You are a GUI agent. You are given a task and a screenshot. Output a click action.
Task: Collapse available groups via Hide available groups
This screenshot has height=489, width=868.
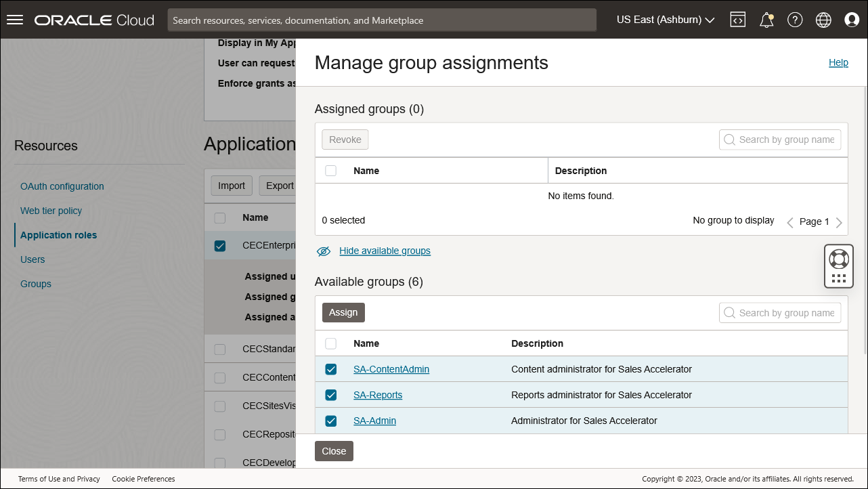point(385,251)
